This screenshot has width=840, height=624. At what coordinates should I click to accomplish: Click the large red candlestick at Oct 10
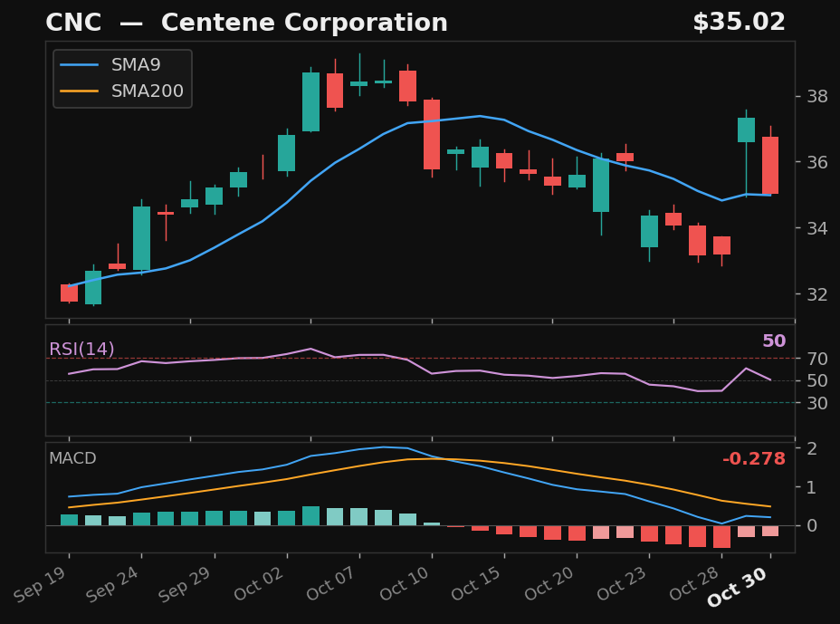(432, 135)
